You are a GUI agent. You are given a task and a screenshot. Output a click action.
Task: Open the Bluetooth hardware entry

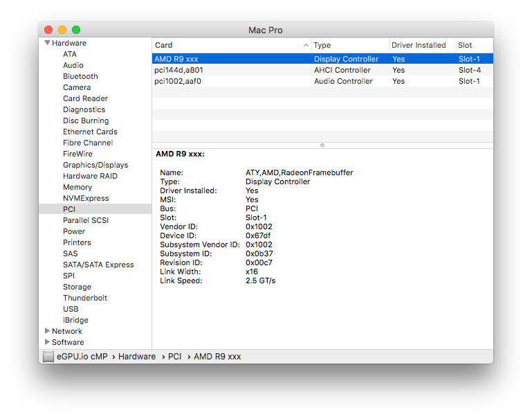tap(80, 76)
